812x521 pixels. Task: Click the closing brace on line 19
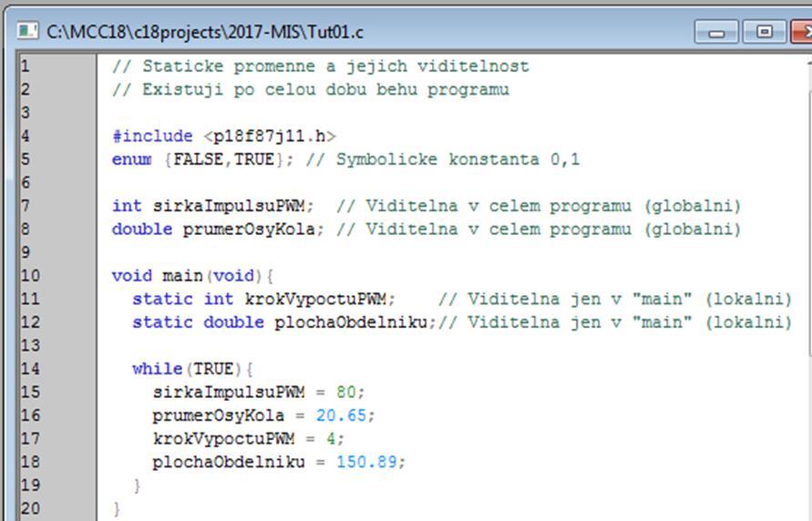(137, 485)
